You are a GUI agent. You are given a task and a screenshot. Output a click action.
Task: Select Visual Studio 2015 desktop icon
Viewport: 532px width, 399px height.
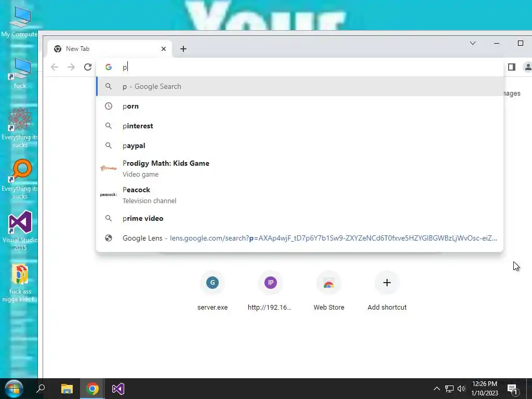click(x=20, y=231)
